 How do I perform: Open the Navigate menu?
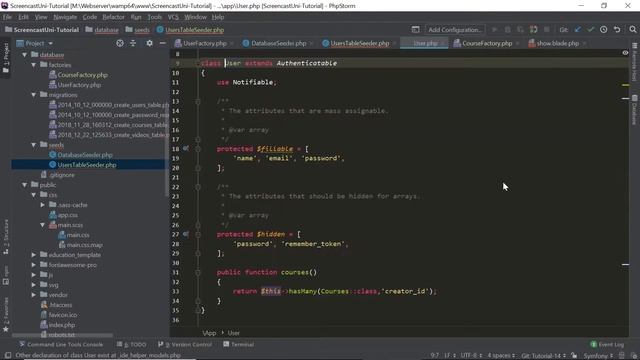[x=65, y=17]
